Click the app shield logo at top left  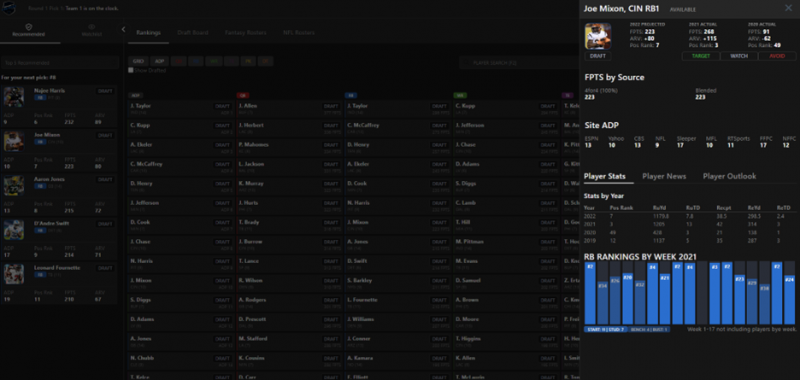(9, 8)
